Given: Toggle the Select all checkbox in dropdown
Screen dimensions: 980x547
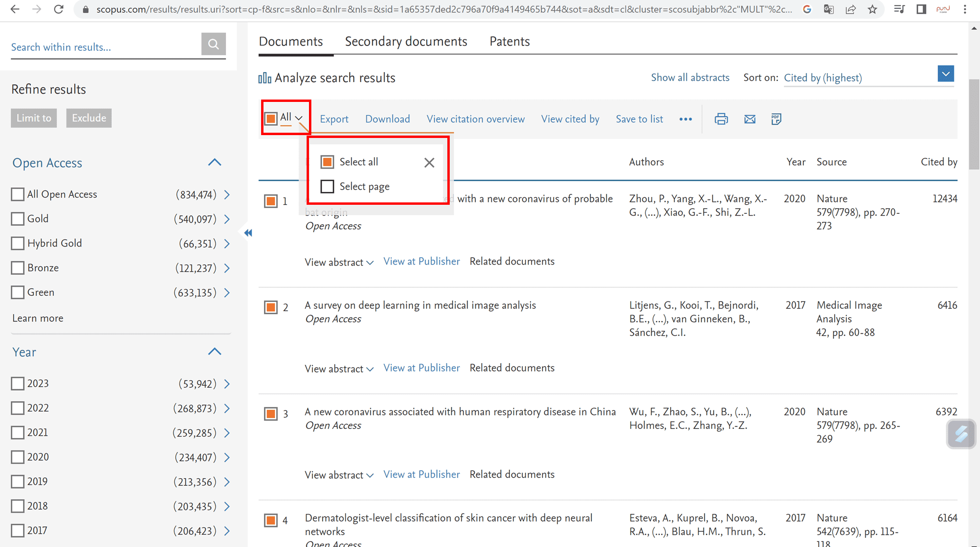Looking at the screenshot, I should point(327,162).
